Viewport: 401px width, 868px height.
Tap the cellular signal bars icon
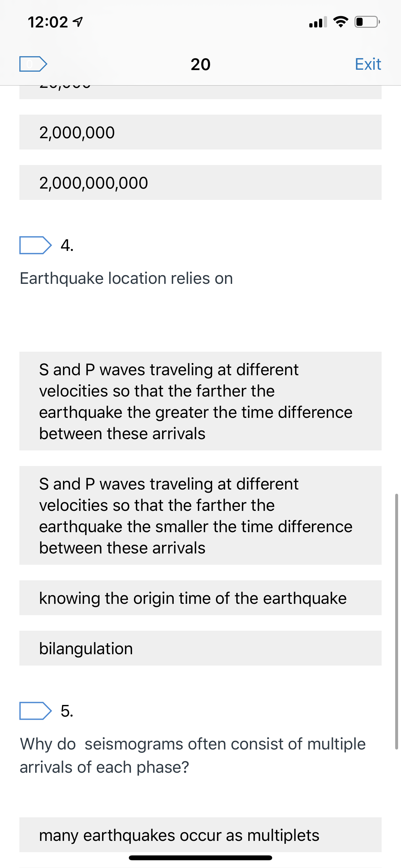tap(318, 22)
